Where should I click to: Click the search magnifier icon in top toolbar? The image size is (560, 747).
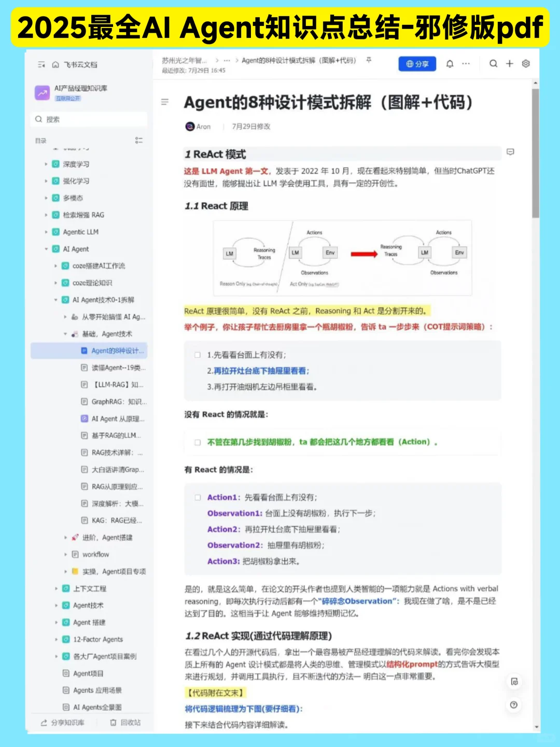click(494, 64)
